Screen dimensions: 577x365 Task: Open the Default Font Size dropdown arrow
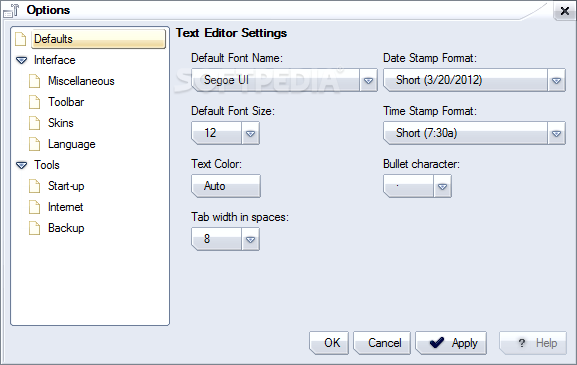(251, 133)
